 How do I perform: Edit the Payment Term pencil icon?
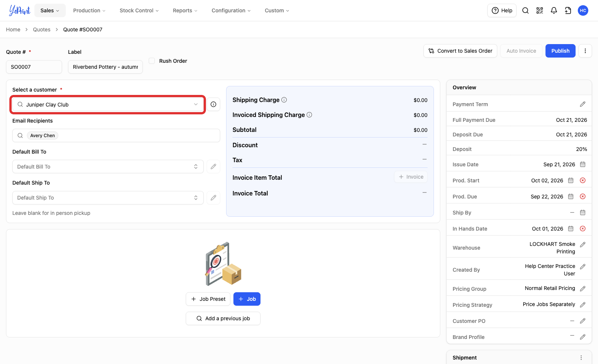(583, 104)
